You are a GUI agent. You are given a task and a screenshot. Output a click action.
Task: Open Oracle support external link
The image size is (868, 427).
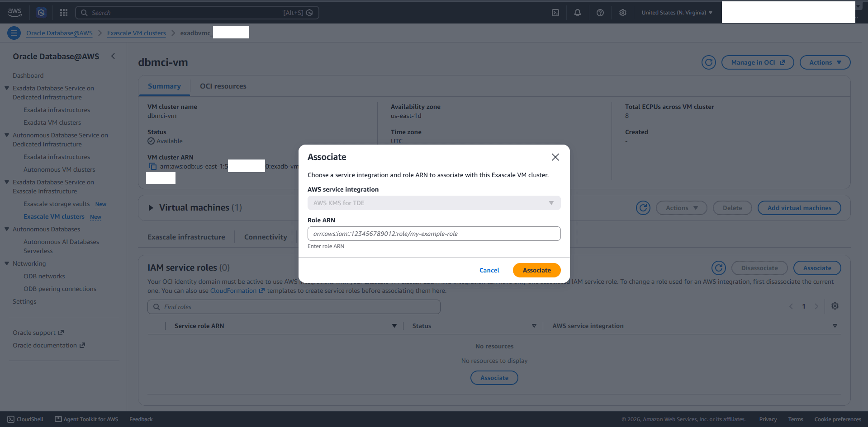click(38, 333)
